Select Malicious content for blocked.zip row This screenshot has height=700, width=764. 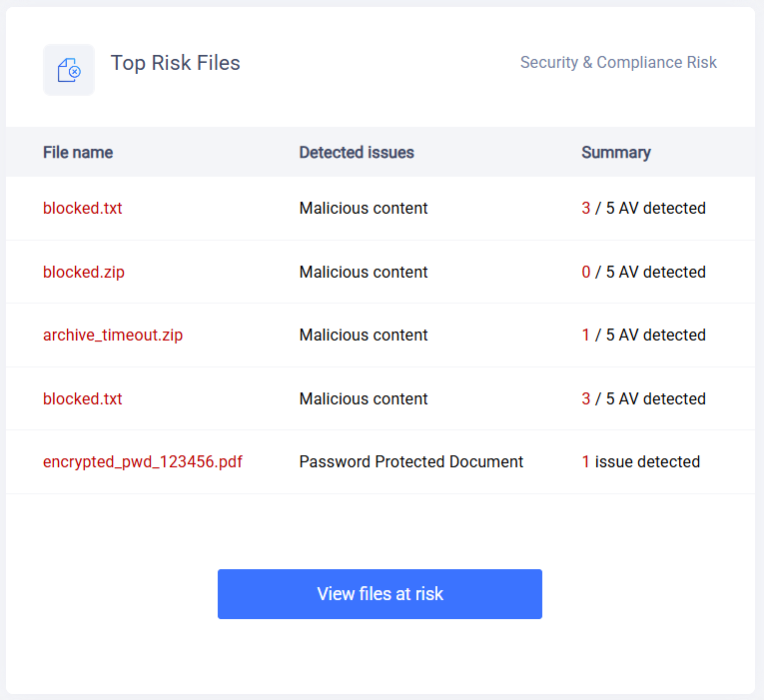(x=364, y=272)
